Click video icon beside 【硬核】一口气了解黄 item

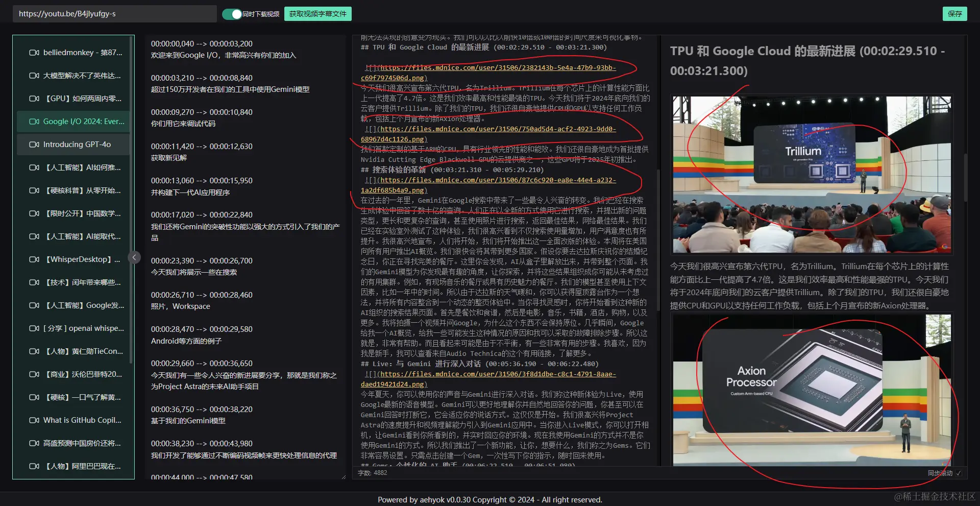pos(34,397)
